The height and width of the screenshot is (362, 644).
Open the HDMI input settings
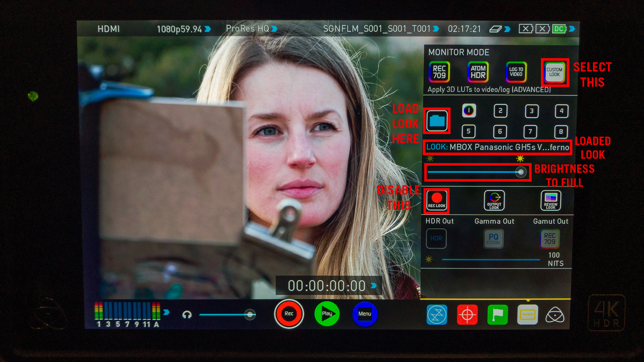[x=108, y=29]
